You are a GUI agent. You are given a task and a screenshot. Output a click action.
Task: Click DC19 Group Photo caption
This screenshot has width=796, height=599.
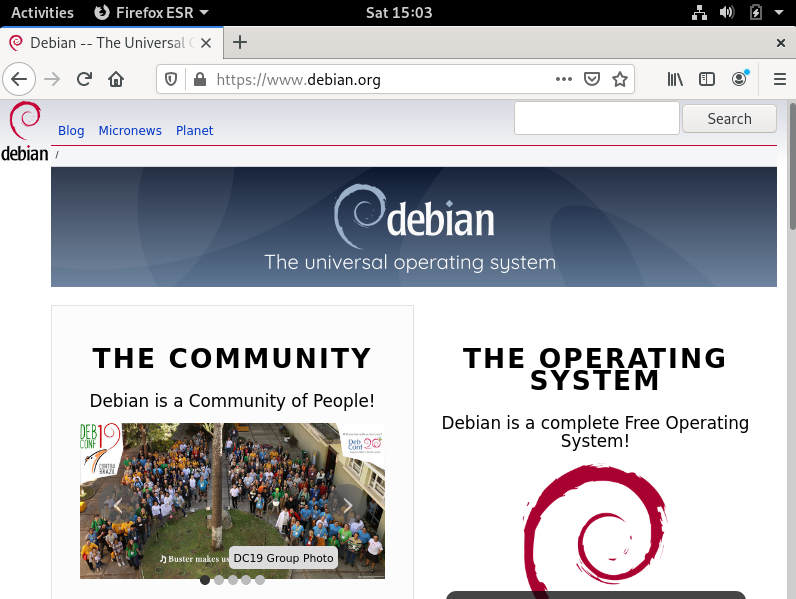tap(283, 558)
